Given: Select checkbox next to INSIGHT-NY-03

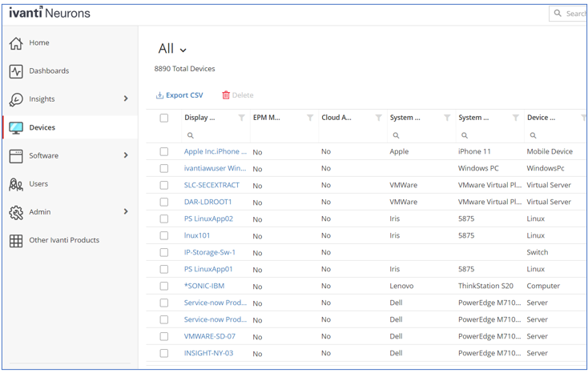Looking at the screenshot, I should coord(164,353).
